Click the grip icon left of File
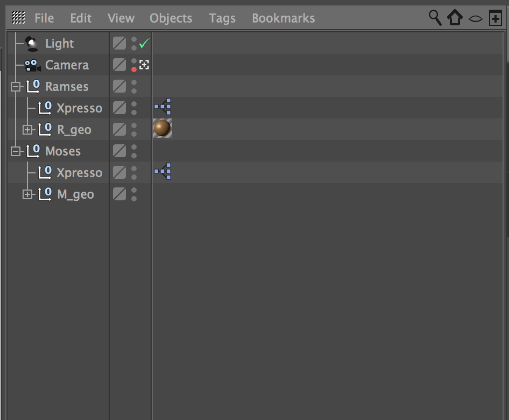509x420 pixels. pyautogui.click(x=18, y=18)
